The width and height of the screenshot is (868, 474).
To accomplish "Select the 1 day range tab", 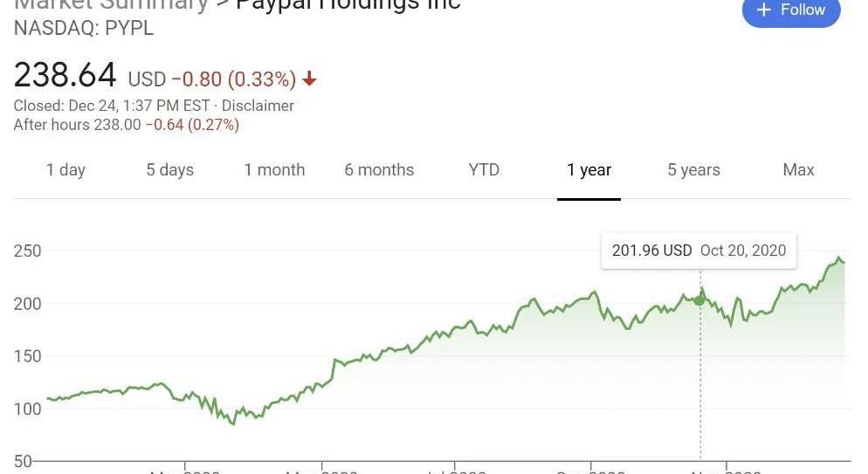I will 65,169.
